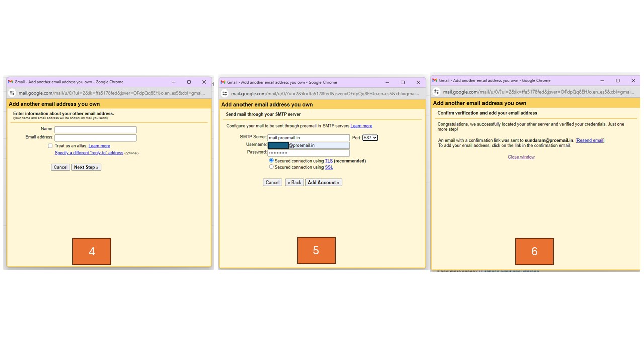
Task: Click the Username field ending in @proemail.in
Action: tap(308, 145)
